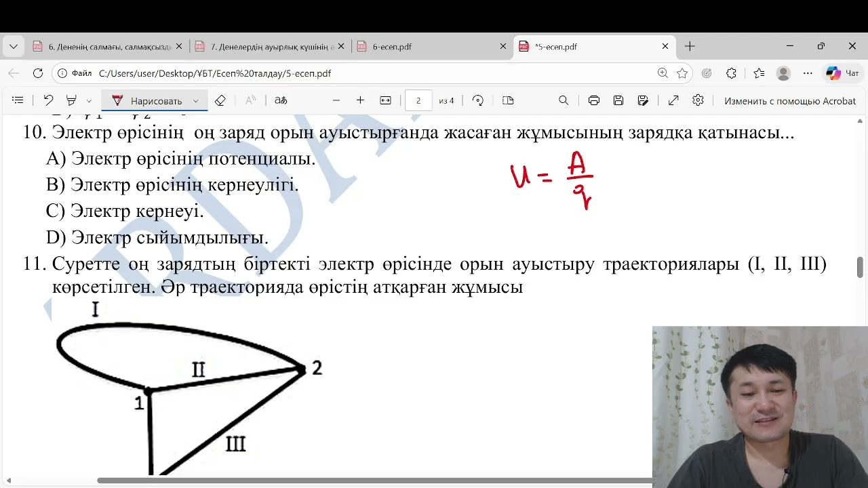Click the page number field
Image resolution: width=868 pixels, height=488 pixels.
[418, 100]
